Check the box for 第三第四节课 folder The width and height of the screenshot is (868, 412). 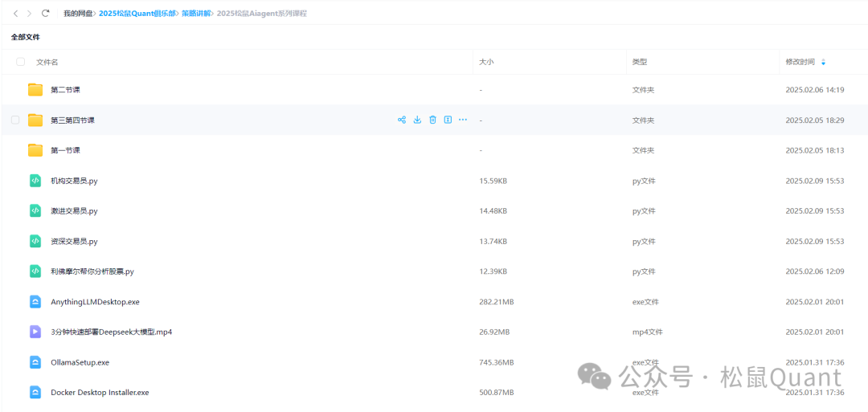(x=15, y=120)
